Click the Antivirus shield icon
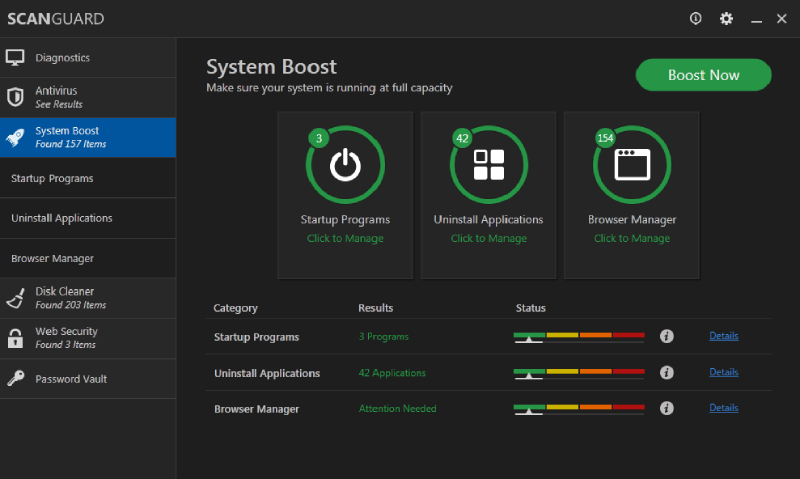800x479 pixels. pos(15,97)
